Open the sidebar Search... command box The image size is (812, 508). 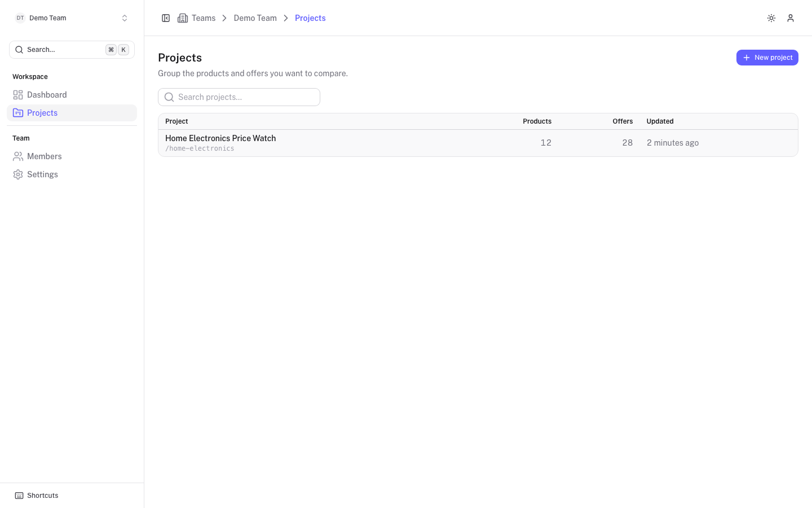[x=72, y=50]
